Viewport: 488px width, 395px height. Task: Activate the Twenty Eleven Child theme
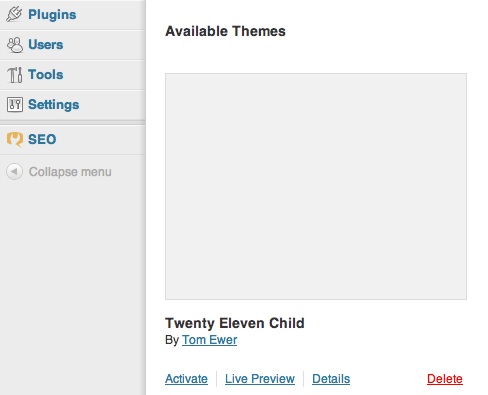coord(186,379)
